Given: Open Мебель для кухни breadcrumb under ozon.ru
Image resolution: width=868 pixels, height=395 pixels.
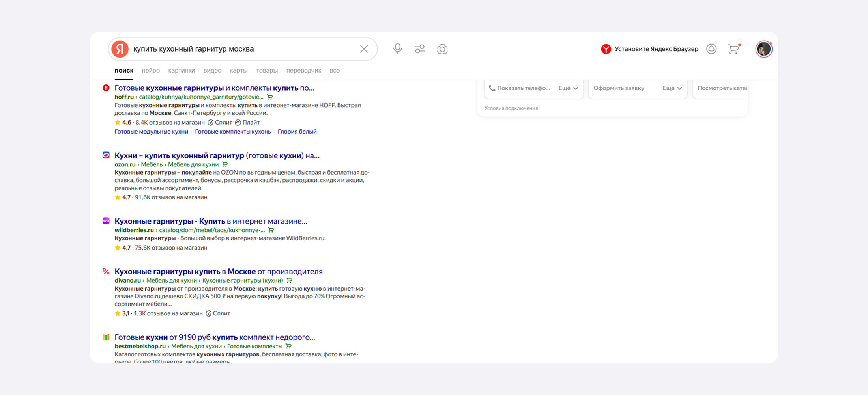Looking at the screenshot, I should (x=193, y=164).
